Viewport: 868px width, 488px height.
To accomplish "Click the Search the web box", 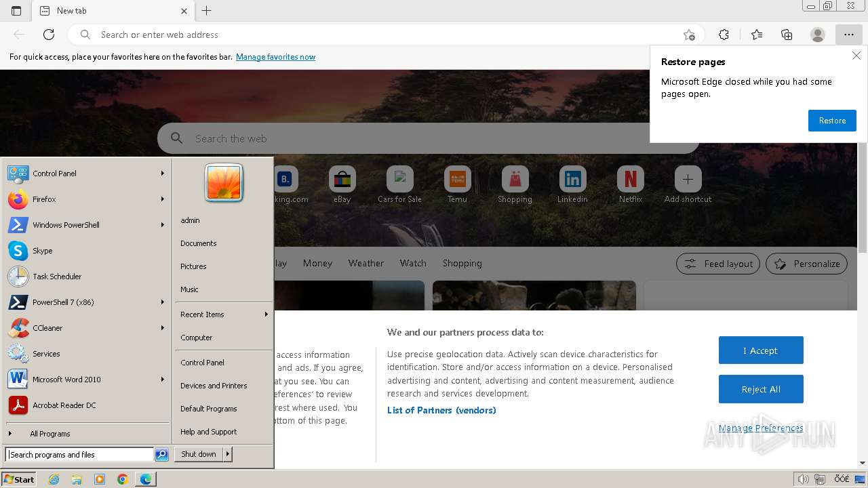I will 429,138.
